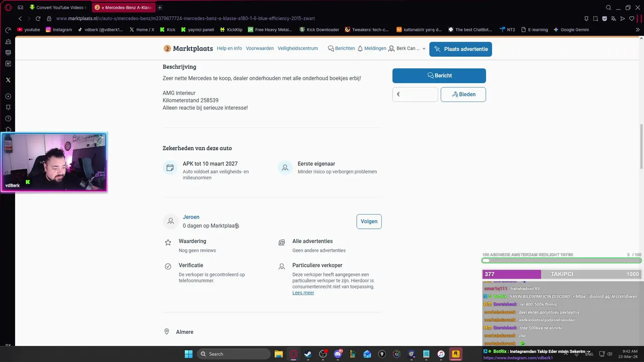644x362 pixels.
Task: Click the browser search tabs magnifier icon
Action: pos(608,8)
